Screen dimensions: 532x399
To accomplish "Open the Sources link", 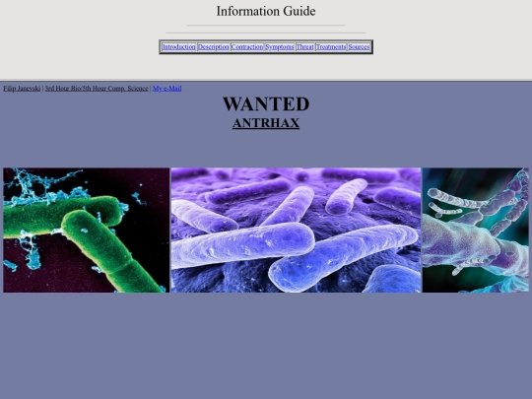I will click(x=359, y=47).
